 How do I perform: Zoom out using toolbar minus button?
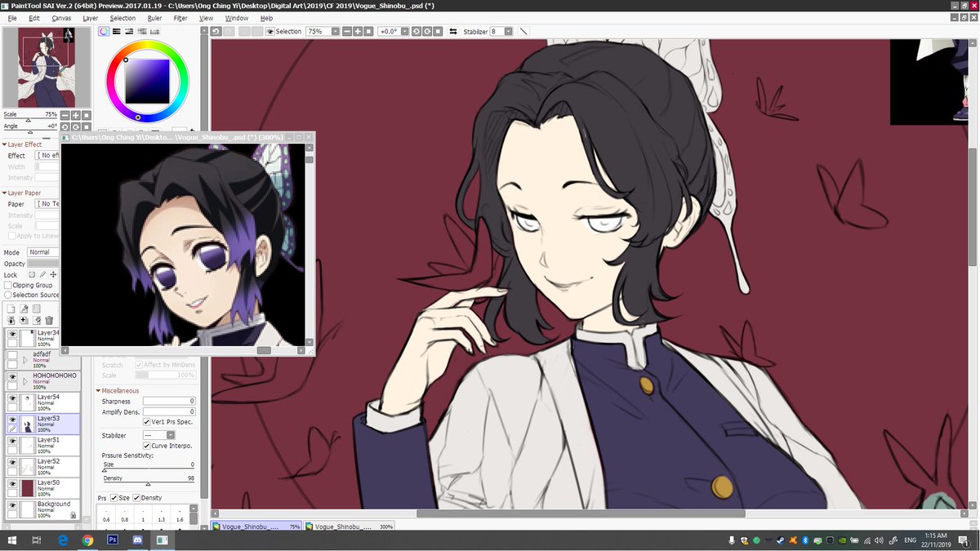tap(347, 31)
